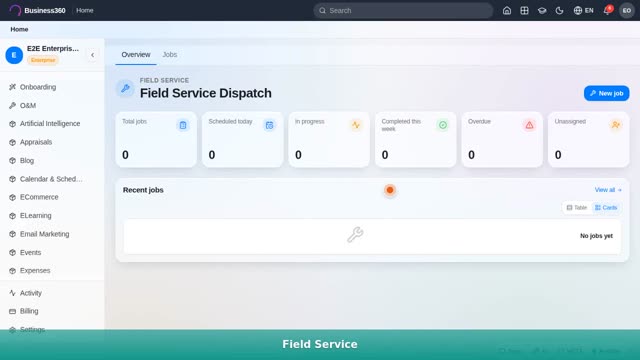Click the Activity pulse icon
The width and height of the screenshot is (640, 360).
click(x=13, y=293)
